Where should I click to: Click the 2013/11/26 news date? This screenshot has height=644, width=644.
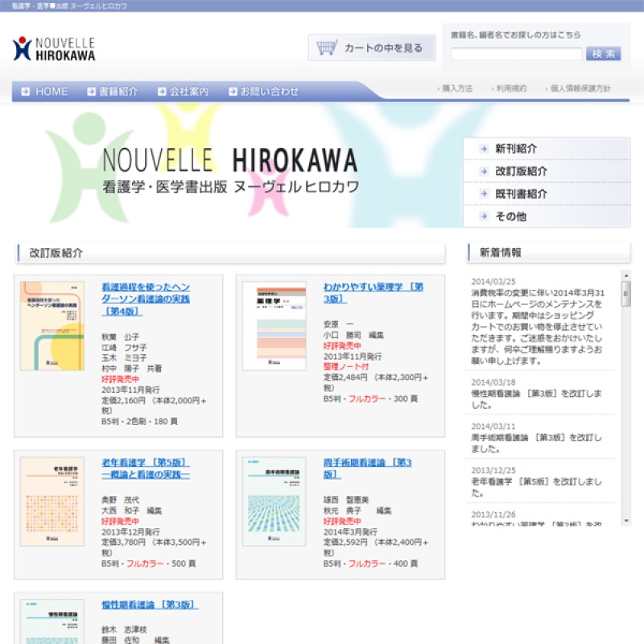[493, 514]
